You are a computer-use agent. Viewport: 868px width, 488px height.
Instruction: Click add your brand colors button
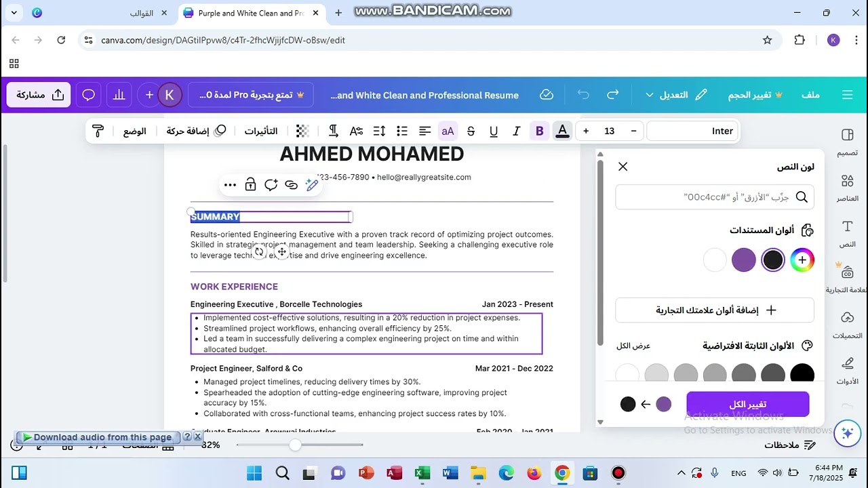pyautogui.click(x=715, y=310)
